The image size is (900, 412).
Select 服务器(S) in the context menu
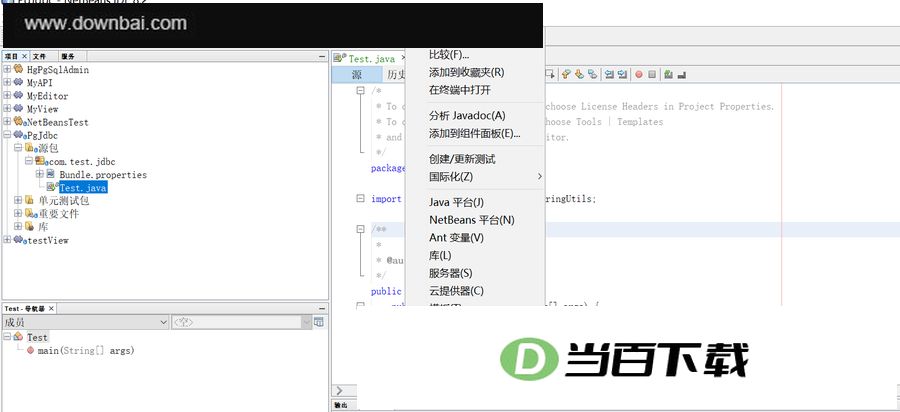coord(475,273)
